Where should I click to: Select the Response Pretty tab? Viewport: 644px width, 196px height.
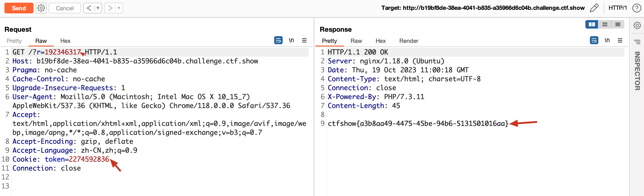click(x=329, y=41)
